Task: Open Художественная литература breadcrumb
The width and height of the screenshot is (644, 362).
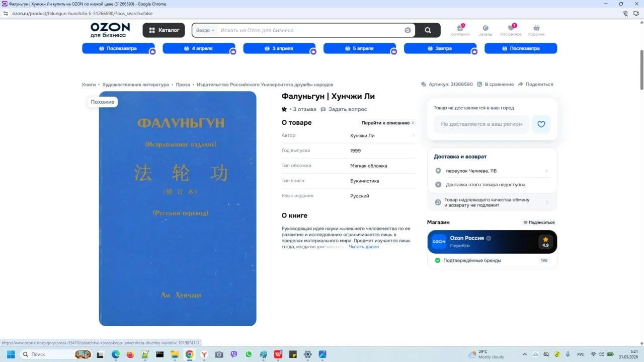Action: pyautogui.click(x=136, y=85)
